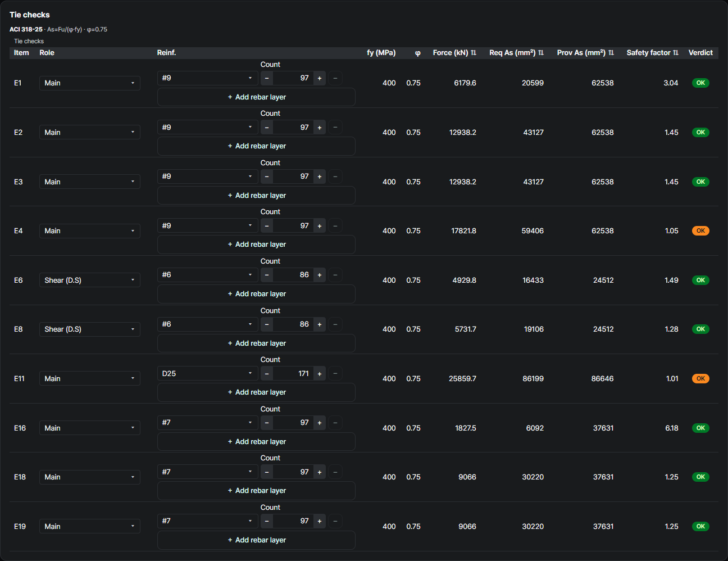The height and width of the screenshot is (561, 728).
Task: Sort by Req As column
Action: click(516, 53)
